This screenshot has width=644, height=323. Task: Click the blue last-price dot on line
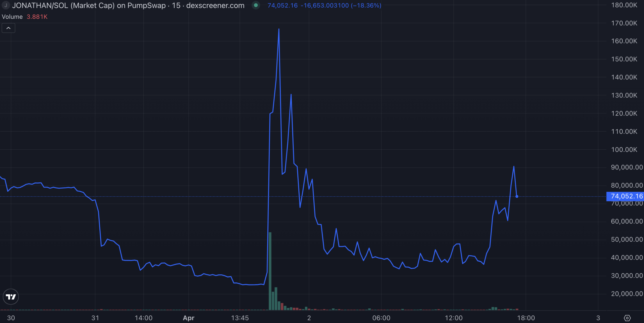click(517, 196)
